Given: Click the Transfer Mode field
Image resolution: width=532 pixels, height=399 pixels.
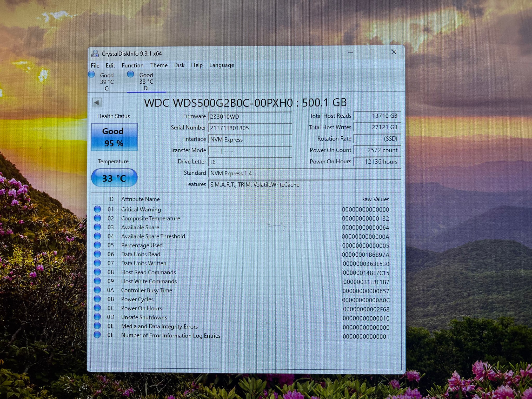Looking at the screenshot, I should point(250,151).
